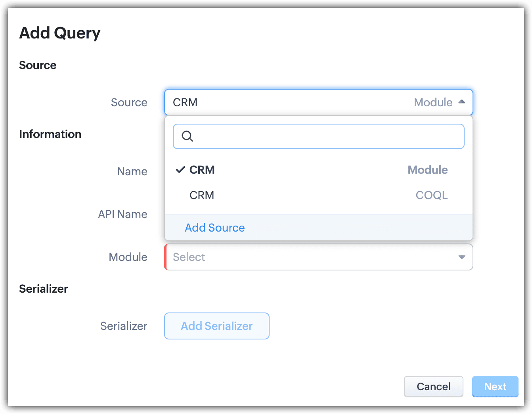Click the COQL type label in the list

click(431, 195)
